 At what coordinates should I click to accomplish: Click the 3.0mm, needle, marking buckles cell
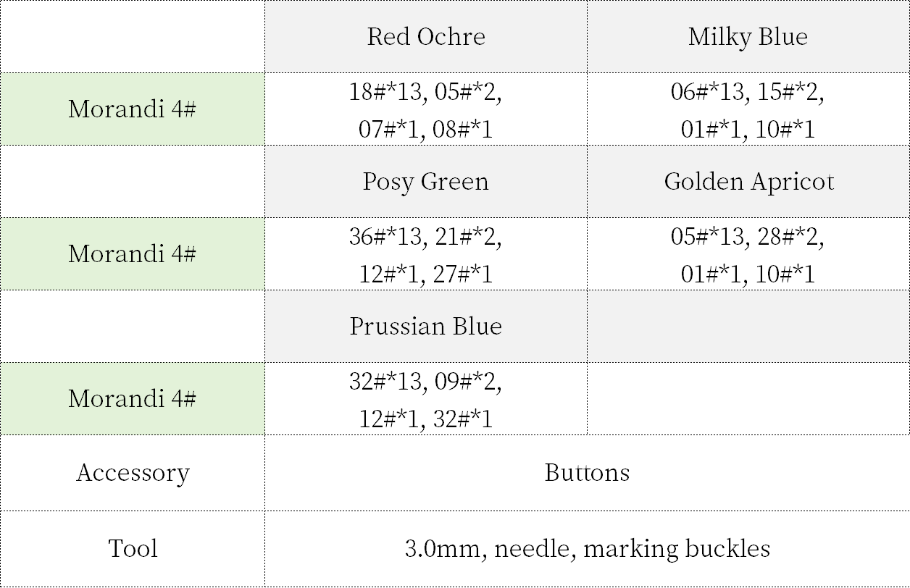(x=587, y=549)
